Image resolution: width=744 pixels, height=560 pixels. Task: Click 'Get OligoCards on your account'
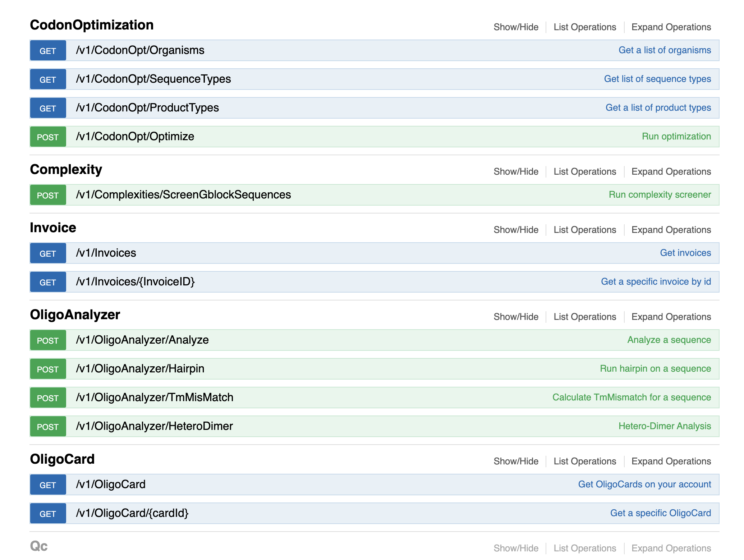644,484
